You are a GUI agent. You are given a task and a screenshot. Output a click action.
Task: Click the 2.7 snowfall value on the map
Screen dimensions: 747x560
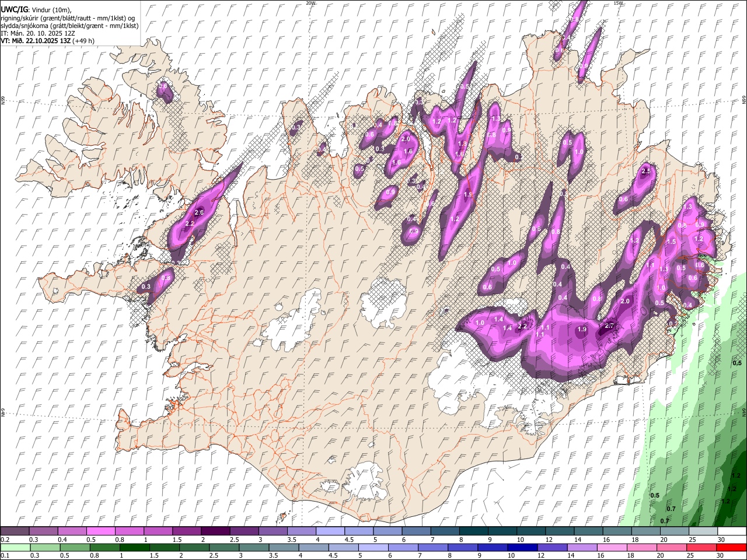610,325
